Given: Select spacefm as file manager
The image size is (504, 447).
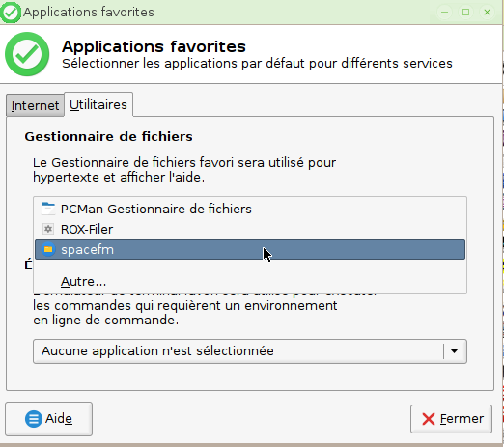Looking at the screenshot, I should pos(250,249).
